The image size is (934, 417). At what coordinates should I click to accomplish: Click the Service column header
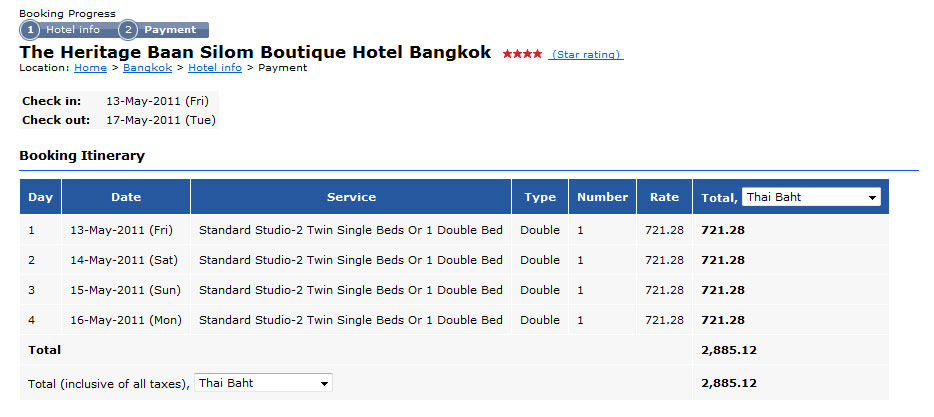click(351, 197)
